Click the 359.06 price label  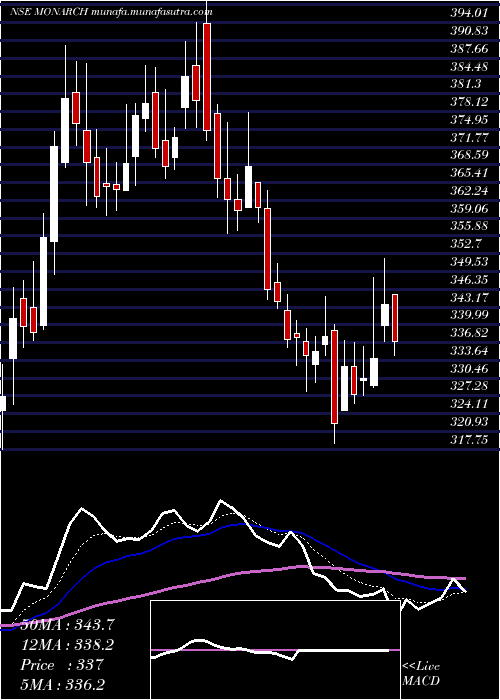point(468,208)
